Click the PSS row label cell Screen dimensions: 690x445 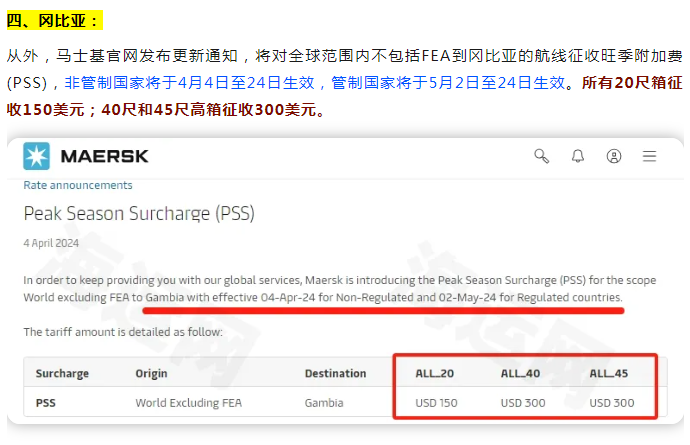coord(46,403)
